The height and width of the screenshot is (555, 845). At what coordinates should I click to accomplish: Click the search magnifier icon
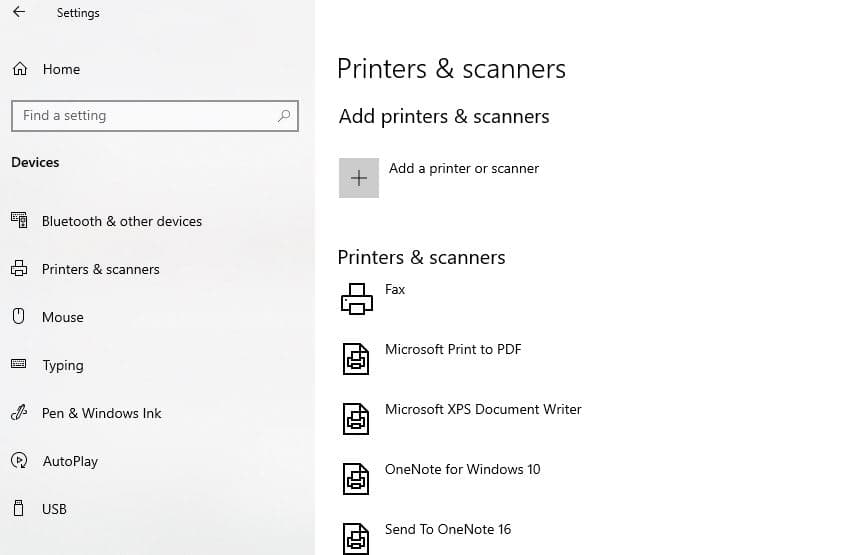tap(284, 115)
